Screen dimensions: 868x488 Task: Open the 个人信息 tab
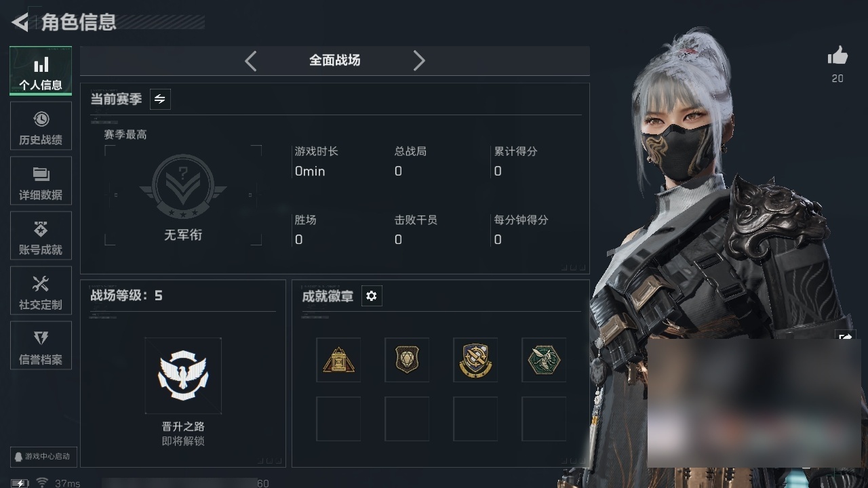[x=41, y=70]
